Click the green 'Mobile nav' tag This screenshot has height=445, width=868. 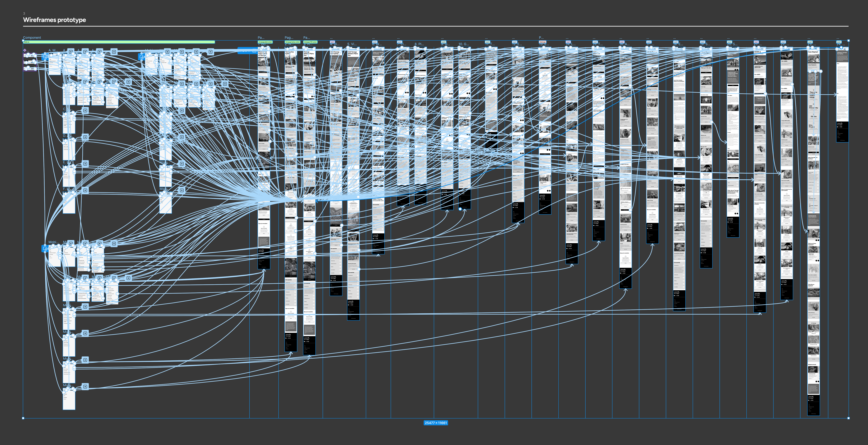119,42
